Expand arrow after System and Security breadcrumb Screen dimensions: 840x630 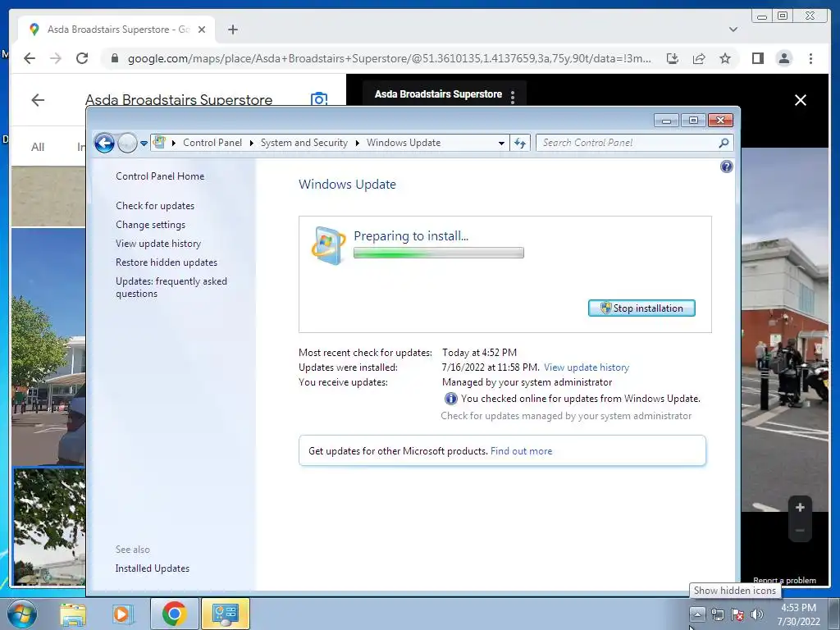point(358,143)
